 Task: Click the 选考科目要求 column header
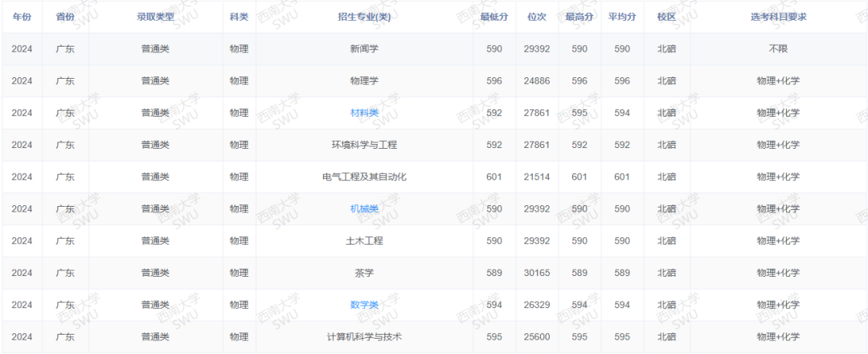point(778,17)
